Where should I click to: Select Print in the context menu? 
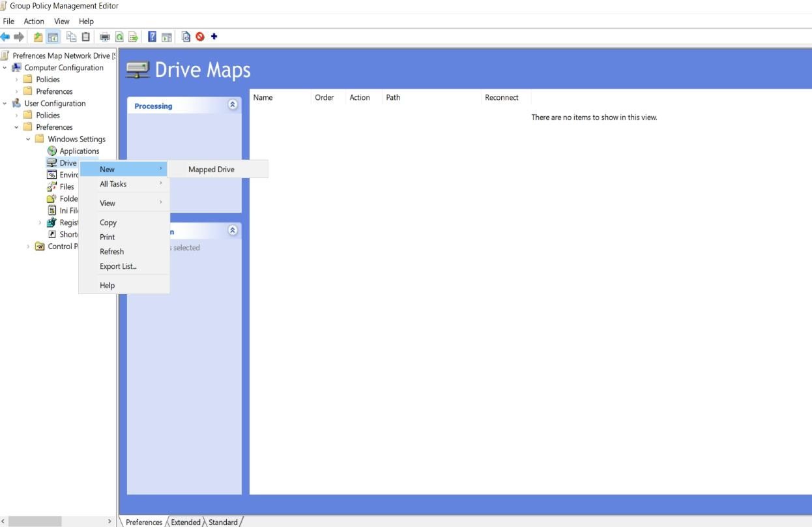click(124, 237)
